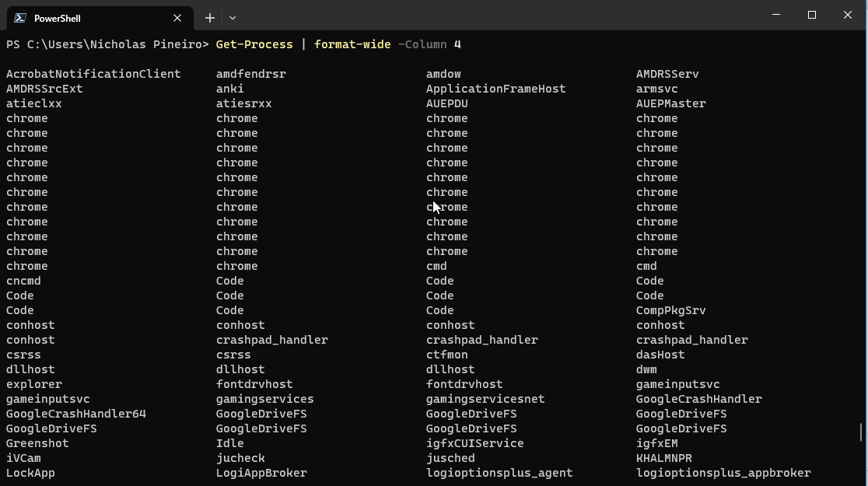868x486 pixels.
Task: Click atieclxx process name
Action: click(x=33, y=103)
